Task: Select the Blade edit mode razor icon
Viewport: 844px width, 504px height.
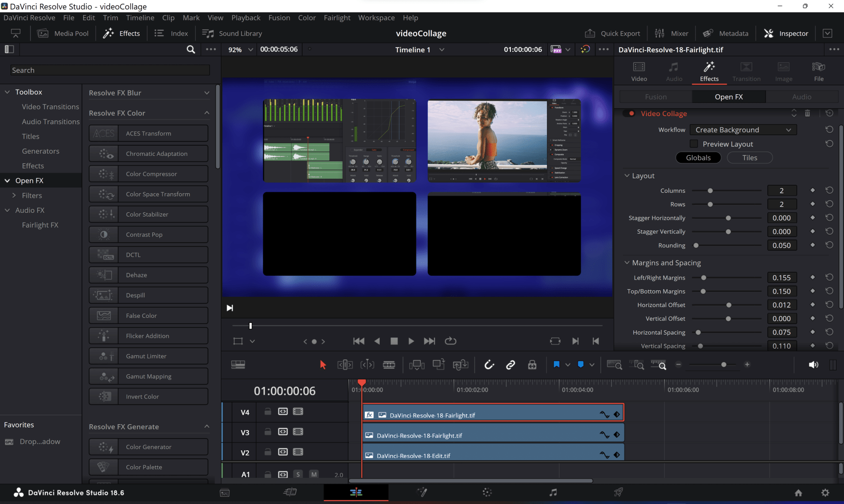Action: pyautogui.click(x=390, y=364)
